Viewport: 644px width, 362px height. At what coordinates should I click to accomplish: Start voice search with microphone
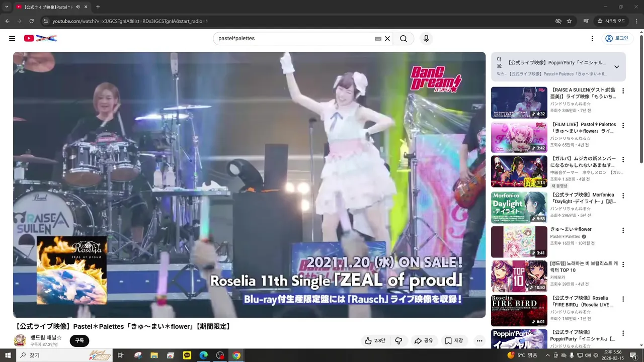(x=426, y=38)
